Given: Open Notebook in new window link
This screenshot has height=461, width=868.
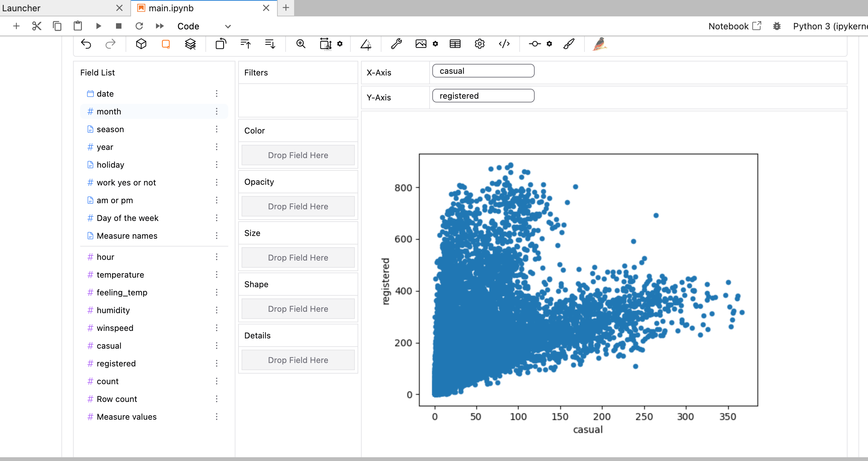Looking at the screenshot, I should click(735, 26).
